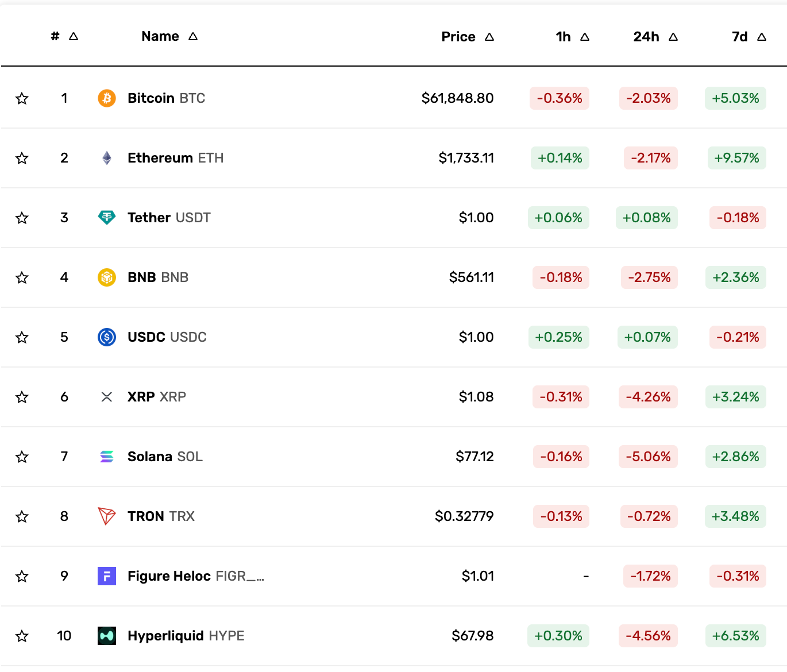Favorite Solana using its star
Screen dimensions: 787x672
pos(22,457)
